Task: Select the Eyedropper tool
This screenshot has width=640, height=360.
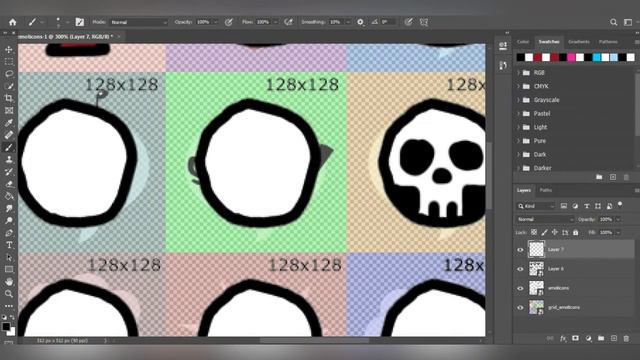Action: [x=9, y=123]
